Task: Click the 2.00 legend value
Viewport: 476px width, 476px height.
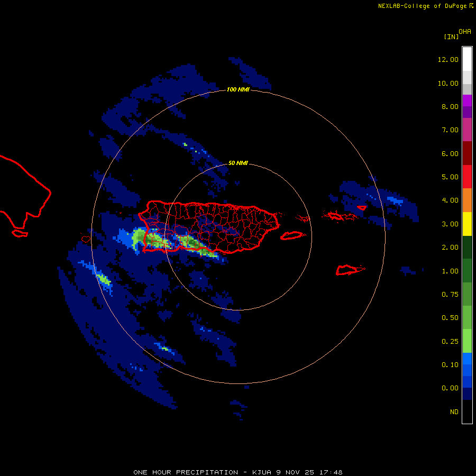Action: pyautogui.click(x=450, y=248)
